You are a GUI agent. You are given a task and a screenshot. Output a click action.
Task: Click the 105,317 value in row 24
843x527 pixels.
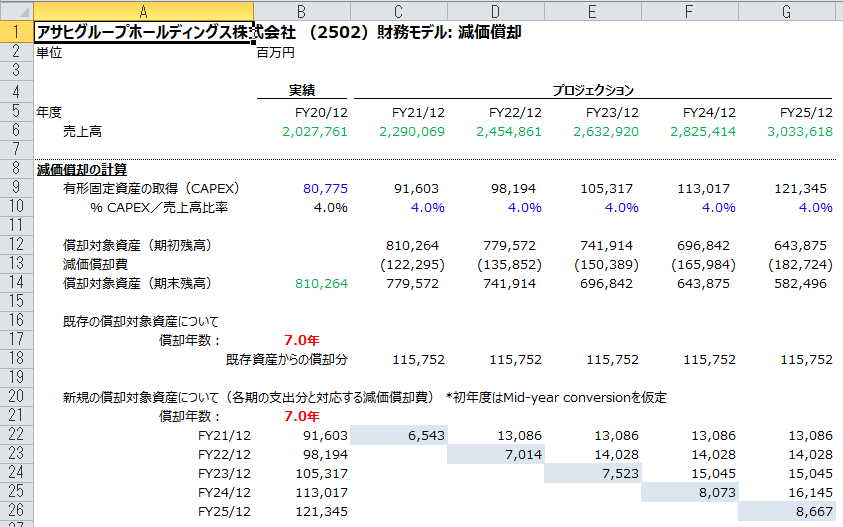[322, 473]
